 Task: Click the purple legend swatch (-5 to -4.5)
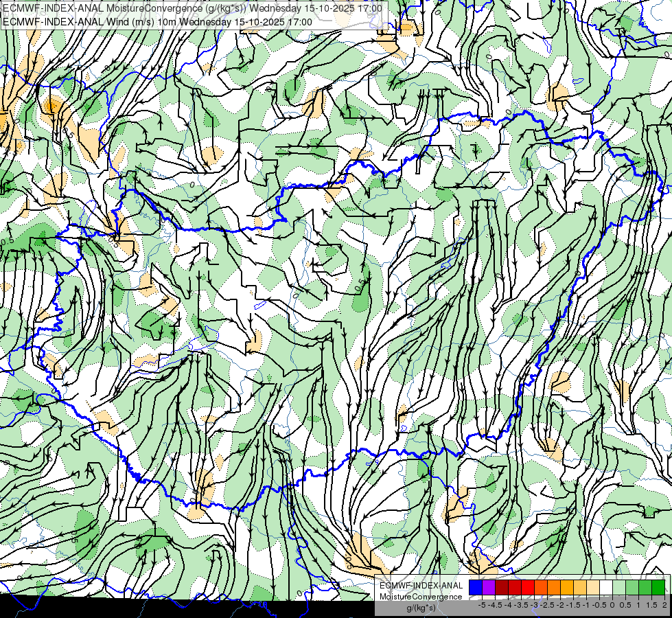tap(489, 587)
